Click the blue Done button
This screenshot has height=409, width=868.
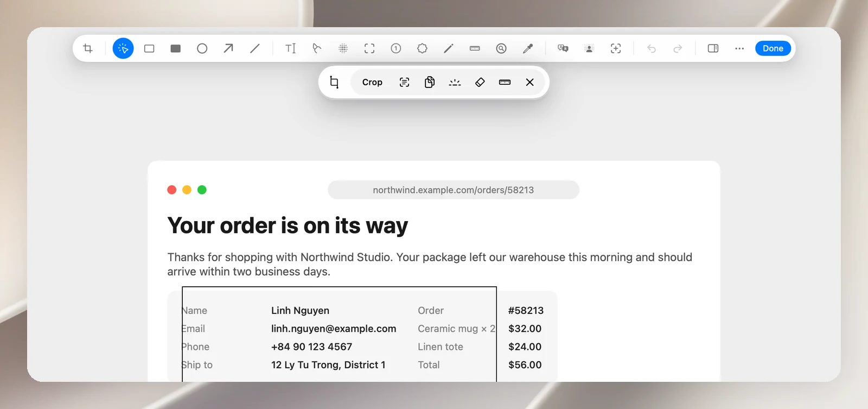[x=773, y=48]
